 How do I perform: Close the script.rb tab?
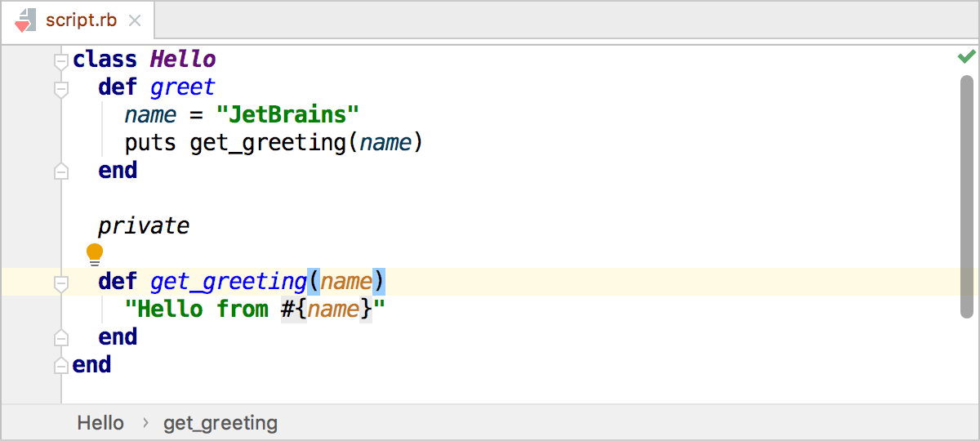135,20
